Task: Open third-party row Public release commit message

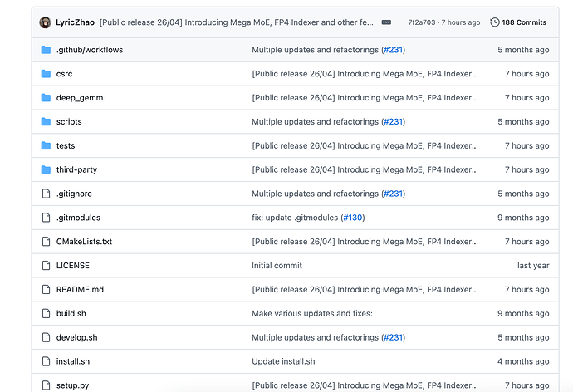Action: (x=365, y=169)
